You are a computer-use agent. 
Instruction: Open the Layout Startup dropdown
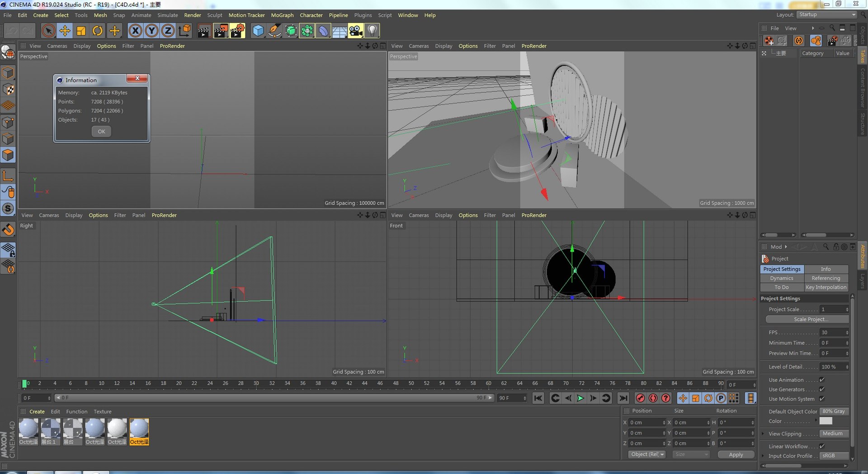[827, 15]
